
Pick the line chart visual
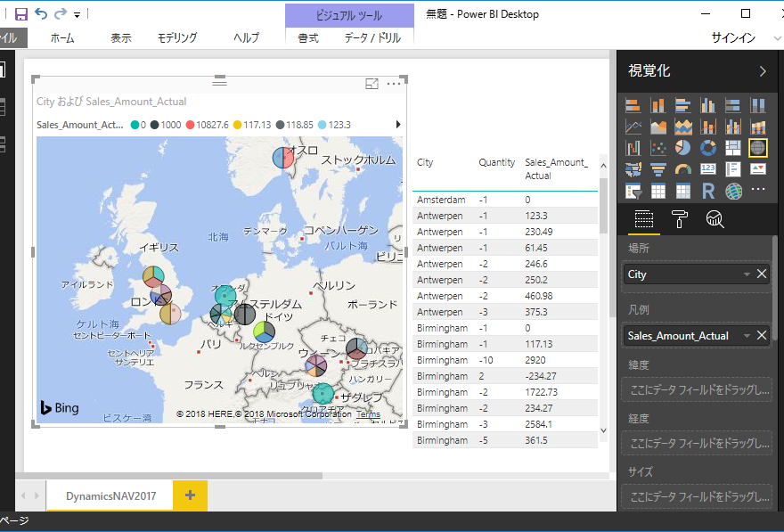click(x=633, y=127)
